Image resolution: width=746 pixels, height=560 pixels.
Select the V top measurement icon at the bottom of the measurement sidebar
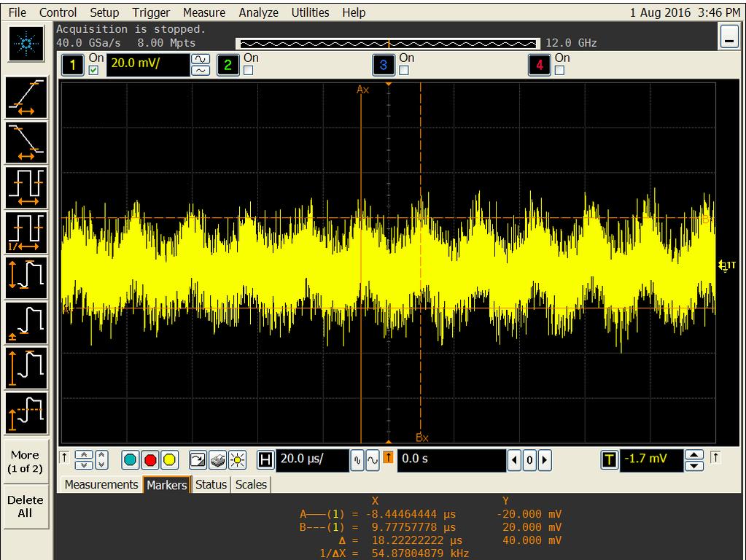coord(27,413)
